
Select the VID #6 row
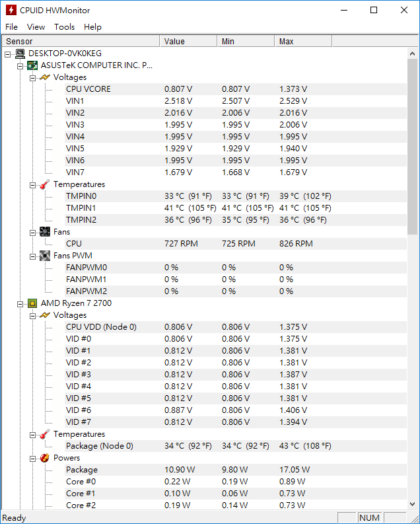[x=236, y=410]
